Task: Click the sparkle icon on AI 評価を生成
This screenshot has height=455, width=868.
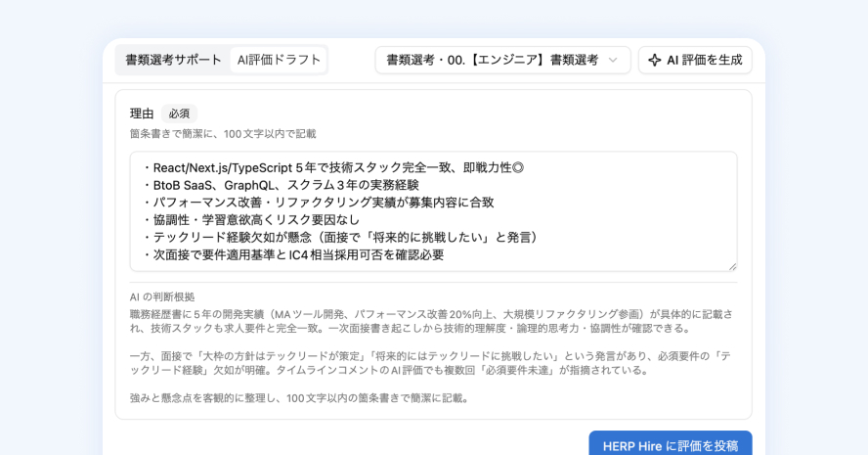Action: tap(654, 60)
